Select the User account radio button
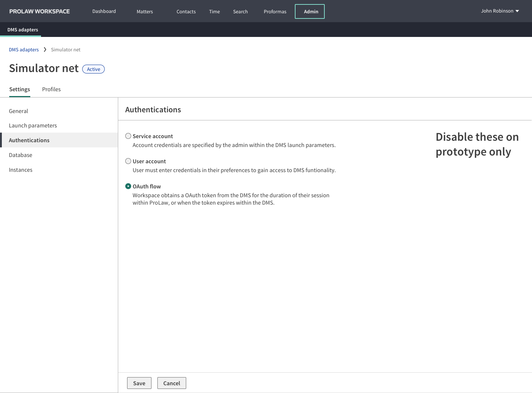Viewport: 532px width, 393px height. 128,161
